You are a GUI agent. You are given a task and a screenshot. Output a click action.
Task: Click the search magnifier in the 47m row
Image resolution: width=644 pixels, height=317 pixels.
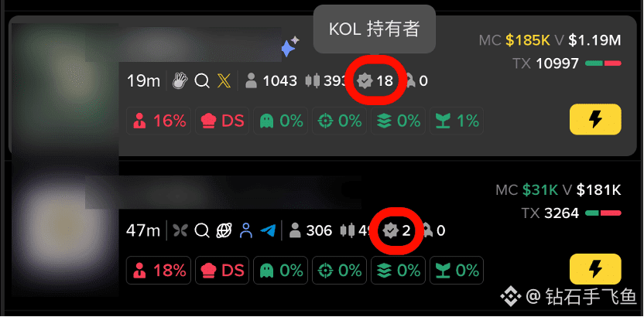click(202, 231)
